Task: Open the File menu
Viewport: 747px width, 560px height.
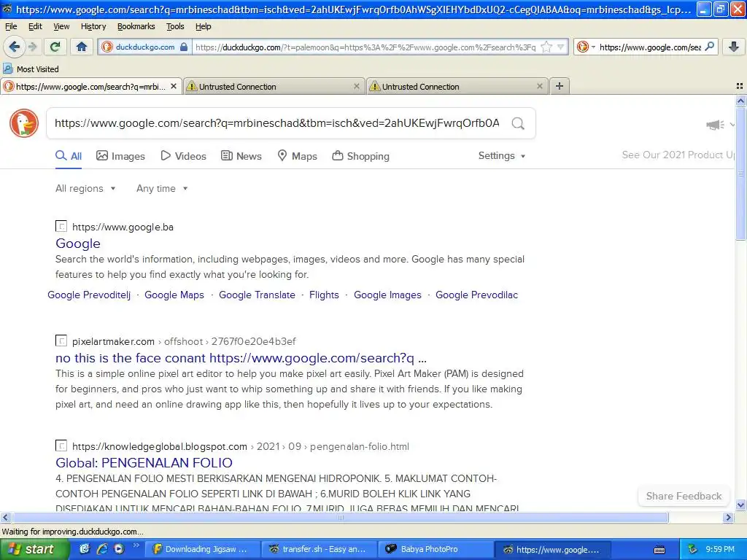Action: (11, 26)
